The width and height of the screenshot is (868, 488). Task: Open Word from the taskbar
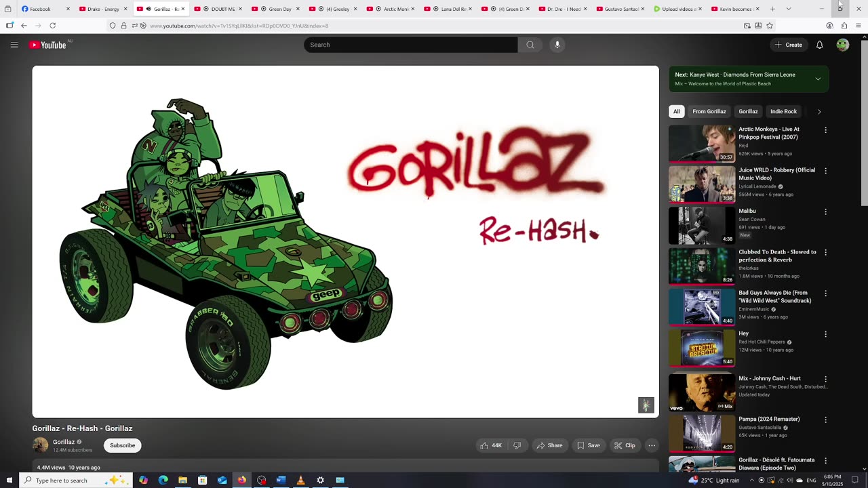pos(281,480)
